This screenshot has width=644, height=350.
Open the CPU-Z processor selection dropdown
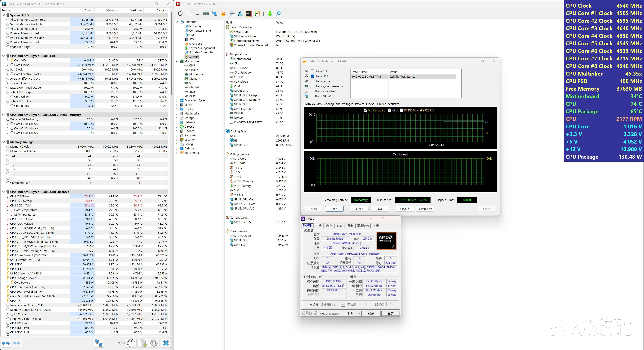tap(343, 305)
